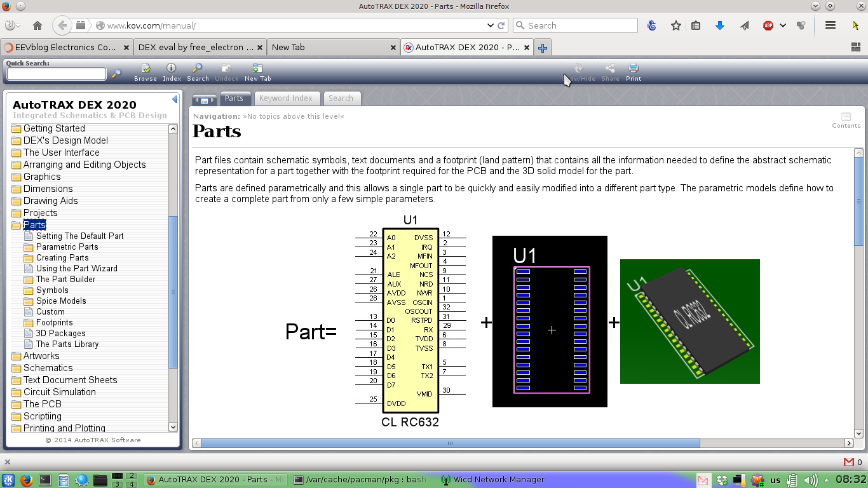868x488 pixels.
Task: Click the Firefox web search box
Action: 575,25
